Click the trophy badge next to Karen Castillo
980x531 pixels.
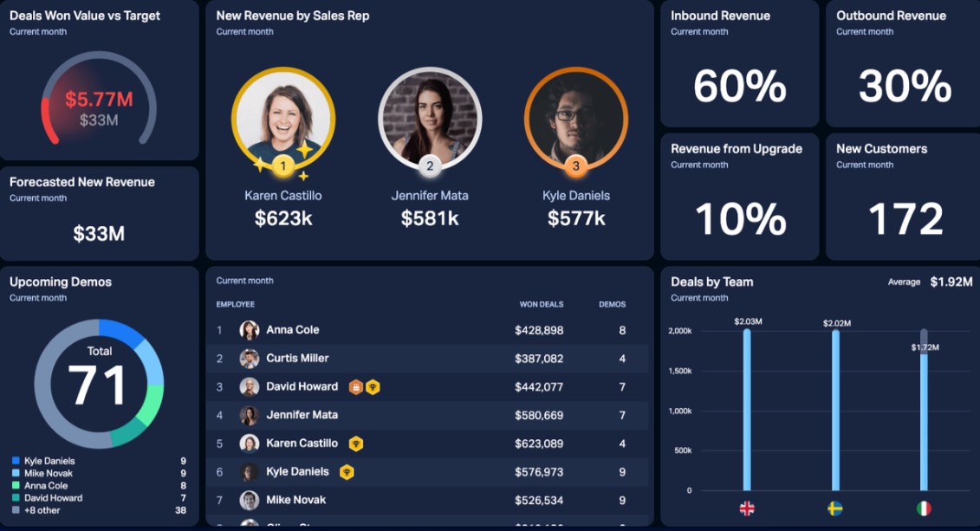[355, 444]
